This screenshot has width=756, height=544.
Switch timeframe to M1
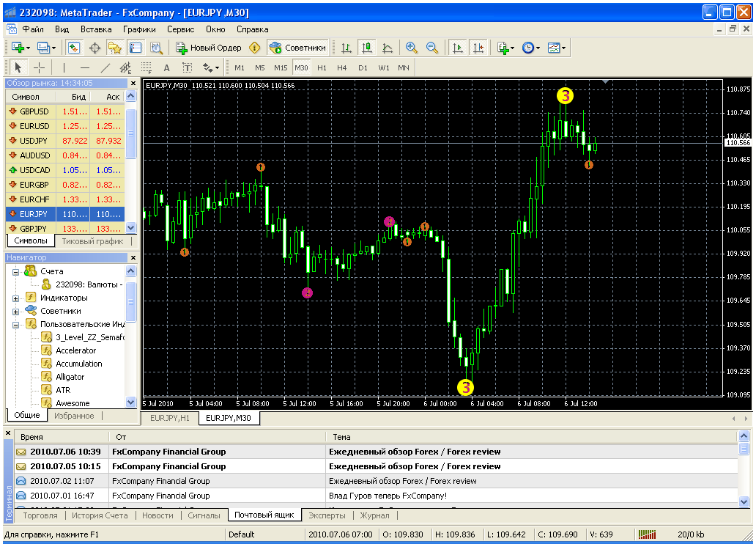click(x=240, y=67)
